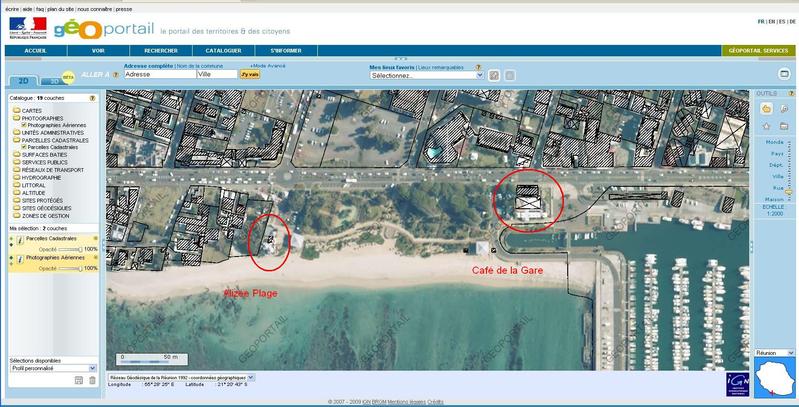This screenshot has width=799, height=407.
Task: Open the RECHERCHER menu
Action: click(159, 49)
